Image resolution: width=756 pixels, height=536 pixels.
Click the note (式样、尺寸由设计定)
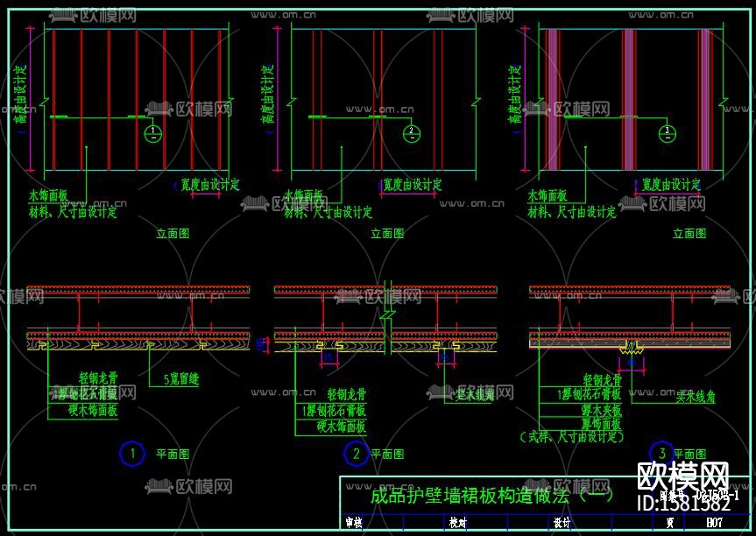tap(572, 437)
